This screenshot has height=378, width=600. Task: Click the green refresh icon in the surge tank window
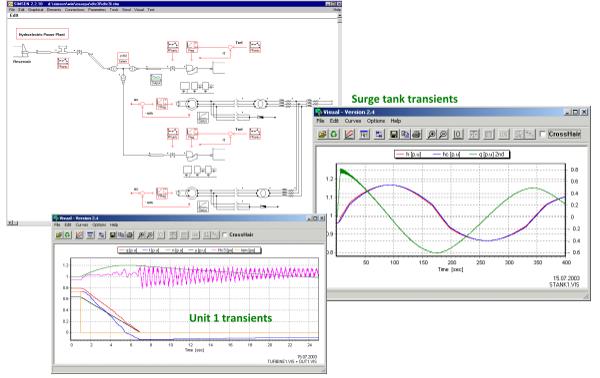(x=334, y=134)
